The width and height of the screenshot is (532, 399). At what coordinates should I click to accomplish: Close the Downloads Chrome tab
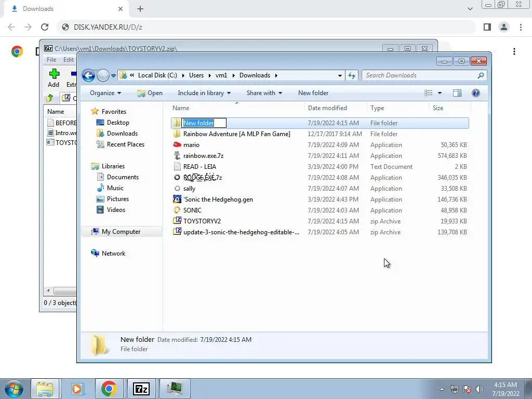[x=121, y=9]
